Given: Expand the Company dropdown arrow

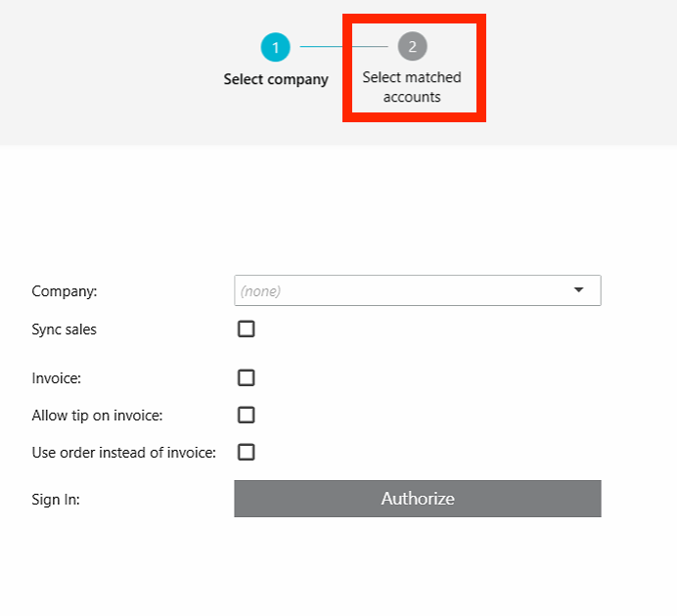Looking at the screenshot, I should [x=578, y=289].
